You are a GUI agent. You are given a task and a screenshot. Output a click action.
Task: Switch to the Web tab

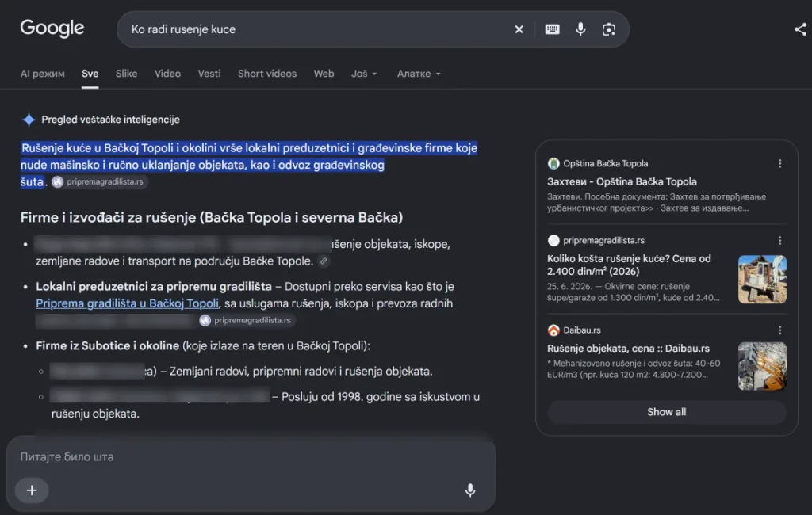click(324, 74)
